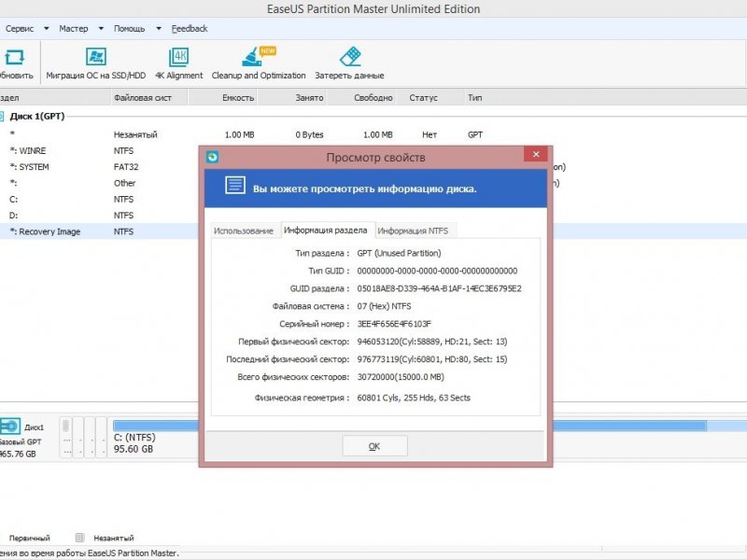The width and height of the screenshot is (747, 560).
Task: Click the GPT (Unused Partition) type value
Action: point(400,253)
